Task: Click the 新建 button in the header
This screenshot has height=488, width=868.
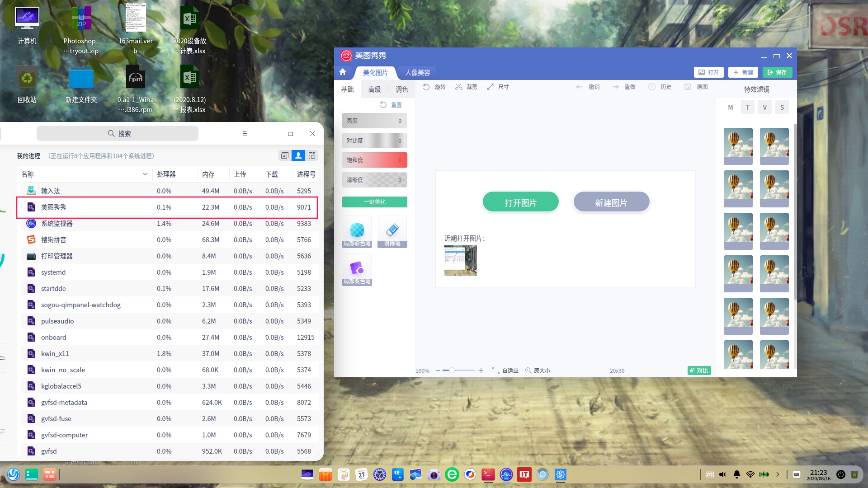Action: [x=743, y=72]
